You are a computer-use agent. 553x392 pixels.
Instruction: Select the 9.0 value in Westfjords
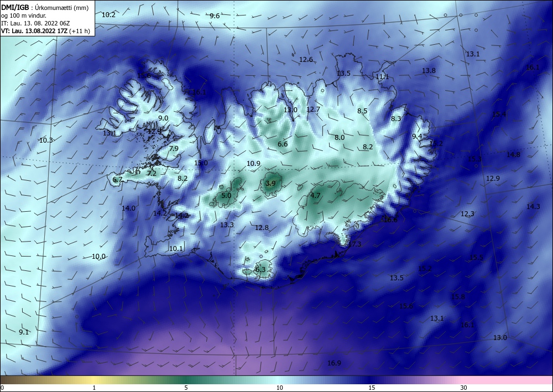163,118
